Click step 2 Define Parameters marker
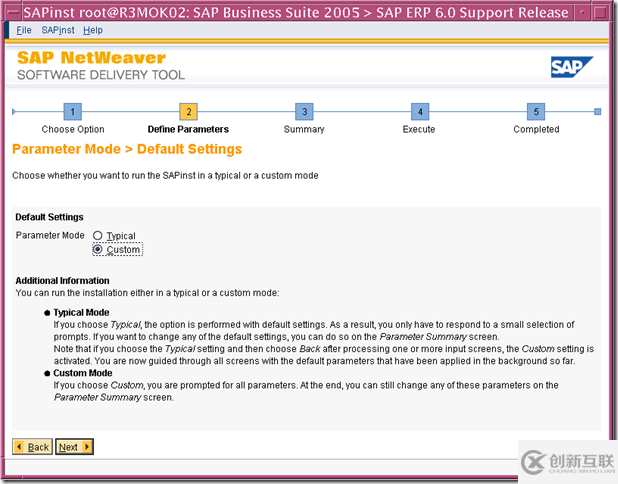This screenshot has width=618, height=484. pyautogui.click(x=188, y=112)
